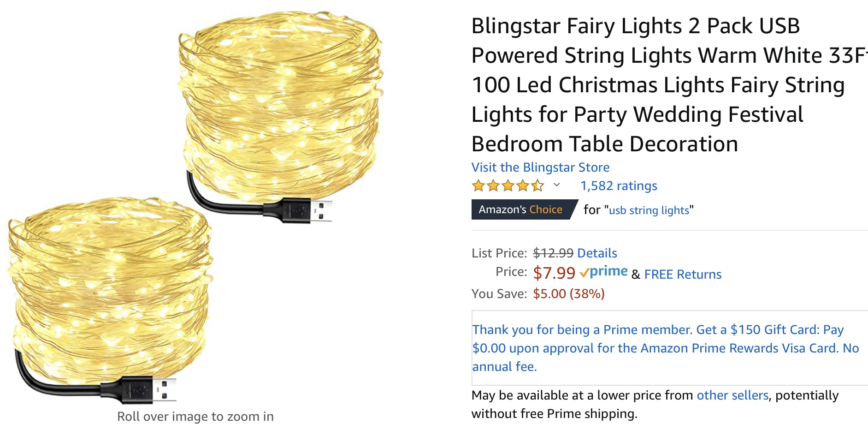Open the "usb string lights" search link
868x424 pixels.
pyautogui.click(x=649, y=210)
